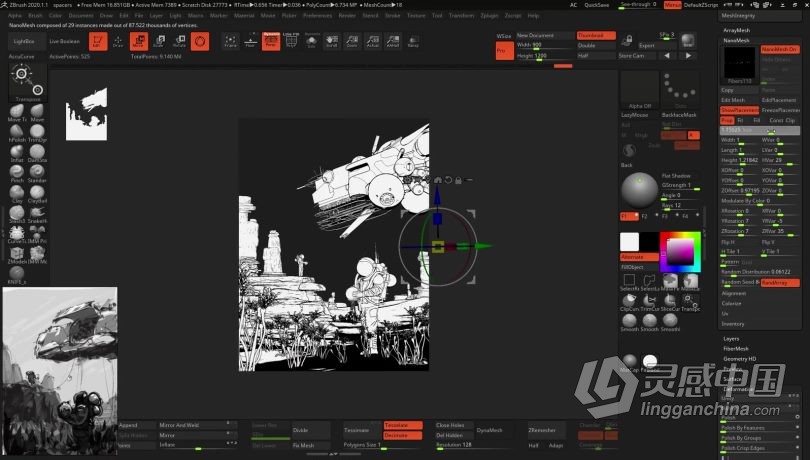The image size is (810, 460).
Task: Toggle Live Boolean mode
Action: [x=65, y=41]
